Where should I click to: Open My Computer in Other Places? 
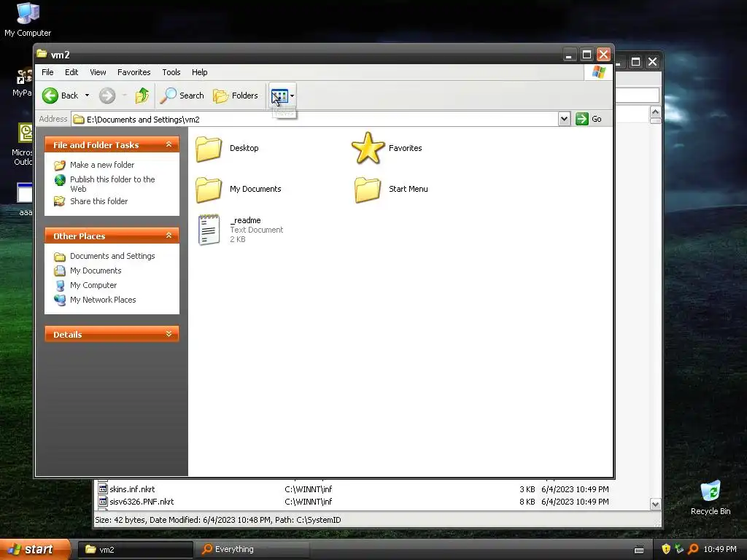click(x=93, y=285)
